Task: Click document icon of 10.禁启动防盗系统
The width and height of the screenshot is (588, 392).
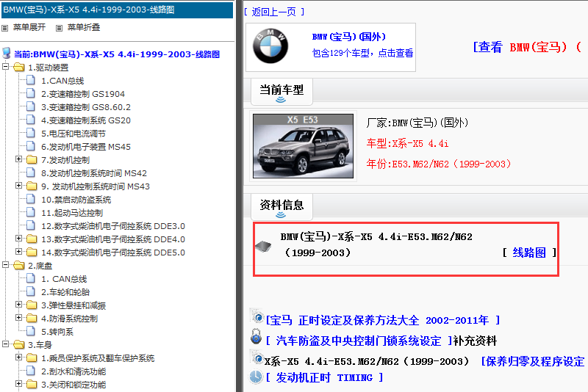Action: pos(31,199)
